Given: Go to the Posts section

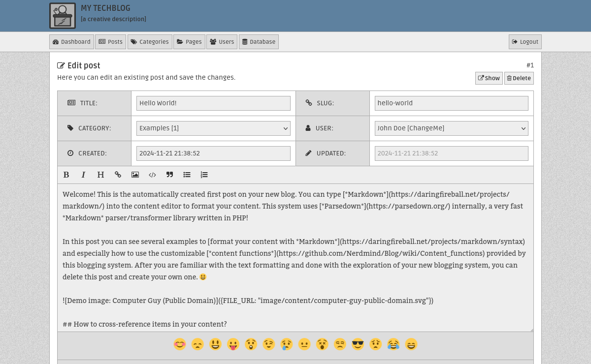Looking at the screenshot, I should [x=110, y=42].
